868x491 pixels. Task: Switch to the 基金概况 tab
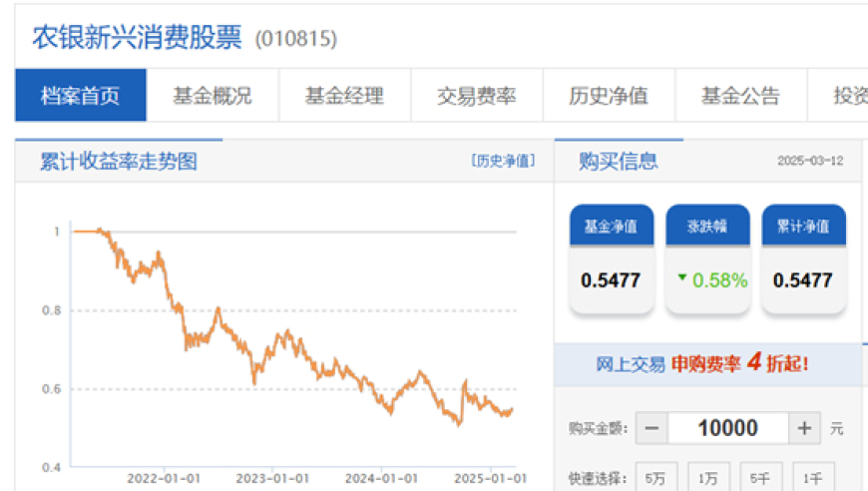tap(213, 95)
